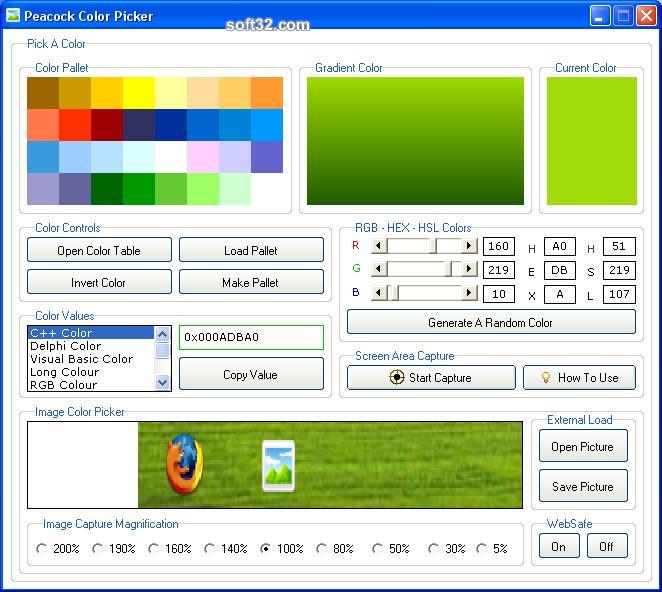Select Delphi Color in the list
The image size is (662, 592).
coord(91,346)
